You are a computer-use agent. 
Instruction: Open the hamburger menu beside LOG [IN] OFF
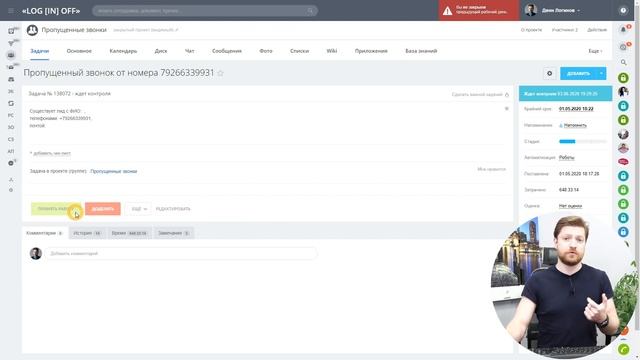click(x=11, y=11)
